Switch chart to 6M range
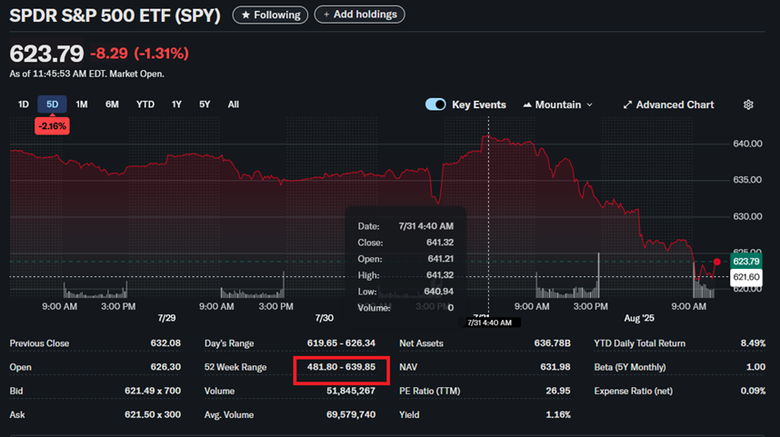Image resolution: width=780 pixels, height=437 pixels. (x=112, y=105)
